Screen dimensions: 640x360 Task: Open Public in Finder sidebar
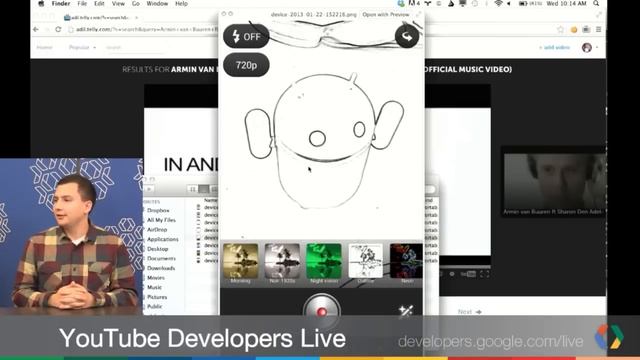(154, 307)
